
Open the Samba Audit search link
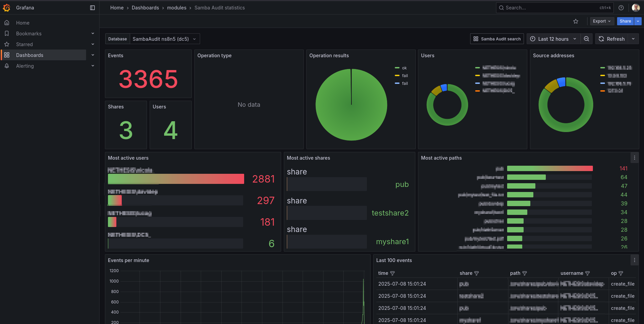click(497, 39)
